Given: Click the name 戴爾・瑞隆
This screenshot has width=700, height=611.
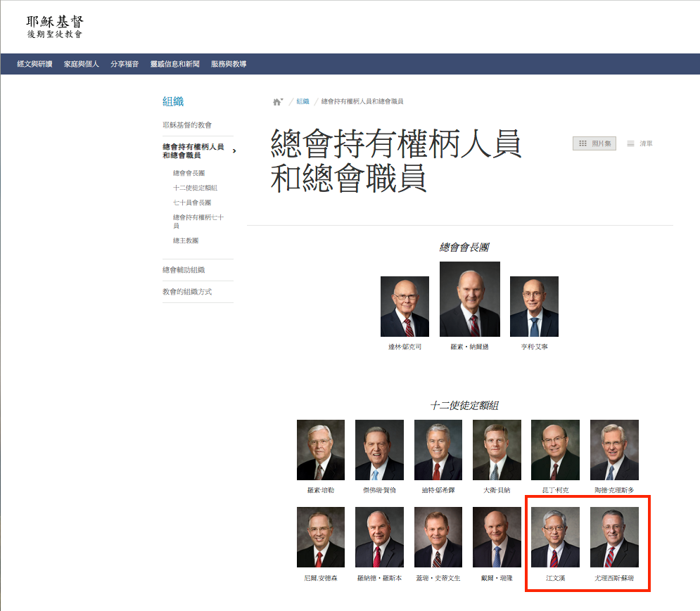Looking at the screenshot, I should pyautogui.click(x=497, y=578).
